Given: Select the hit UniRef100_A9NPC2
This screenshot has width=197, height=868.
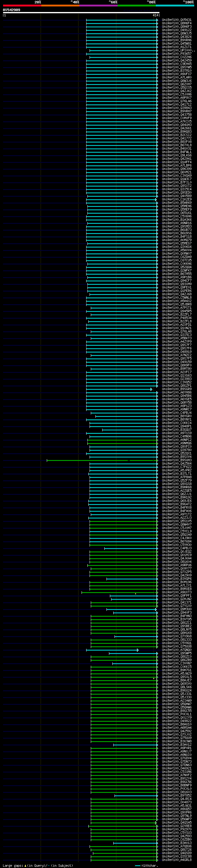Looking at the screenshot, I should tap(176, 440).
